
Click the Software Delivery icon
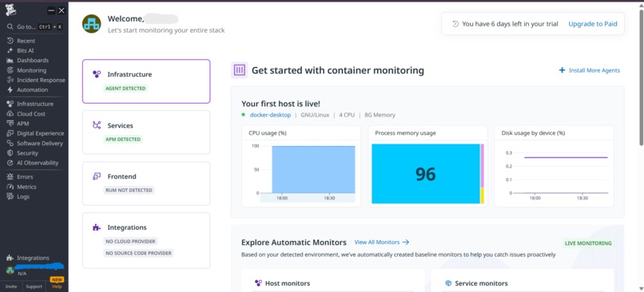[10, 143]
